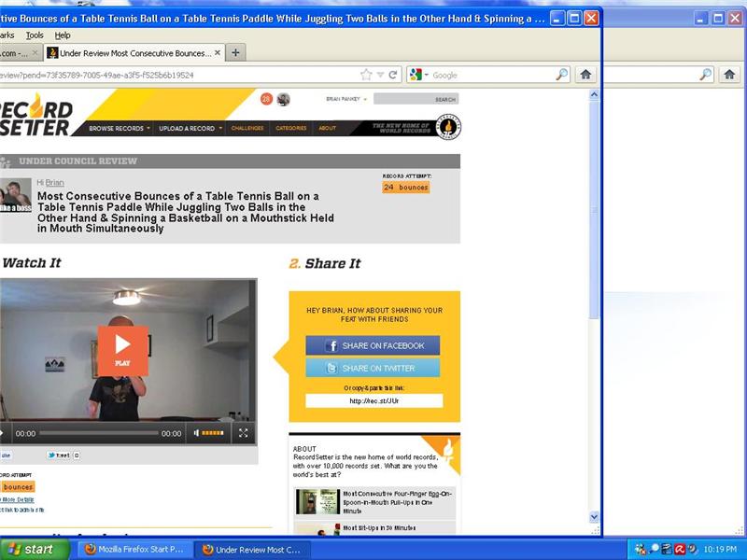Click the red 28 notifications badge
This screenshot has width=747, height=560.
[266, 99]
